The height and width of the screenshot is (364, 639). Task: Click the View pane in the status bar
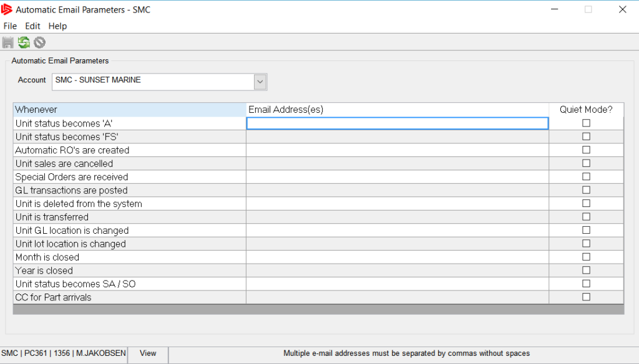click(147, 353)
